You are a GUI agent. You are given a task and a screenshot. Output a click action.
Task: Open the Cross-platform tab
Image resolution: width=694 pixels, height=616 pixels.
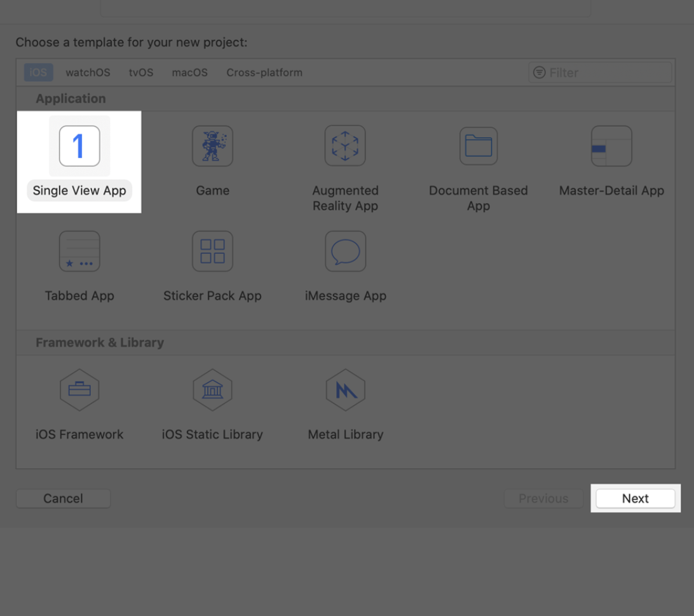click(x=264, y=72)
